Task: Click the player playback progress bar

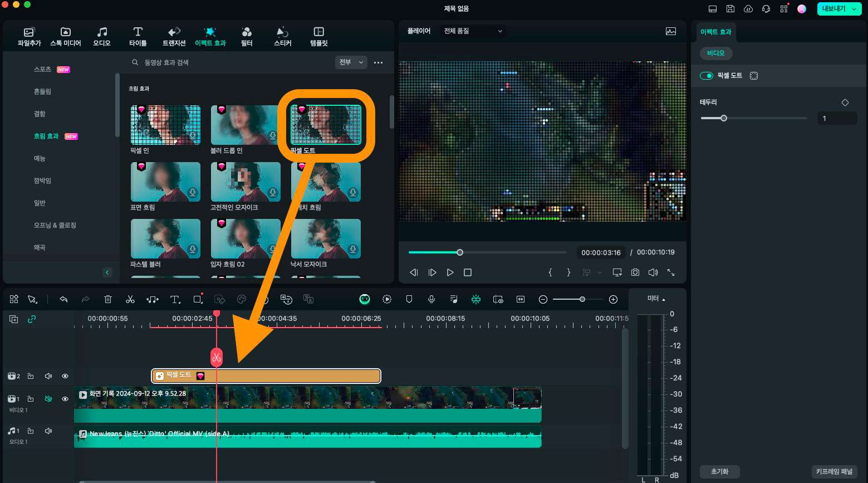Action: tap(487, 252)
